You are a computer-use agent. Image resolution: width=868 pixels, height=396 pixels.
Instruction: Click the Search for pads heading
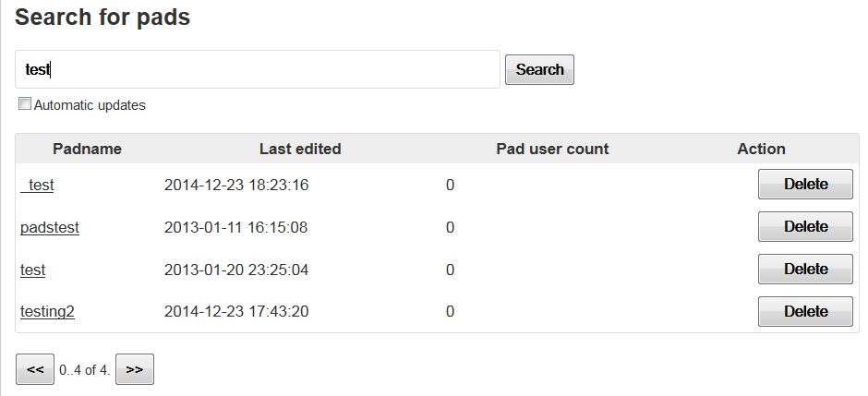[102, 18]
